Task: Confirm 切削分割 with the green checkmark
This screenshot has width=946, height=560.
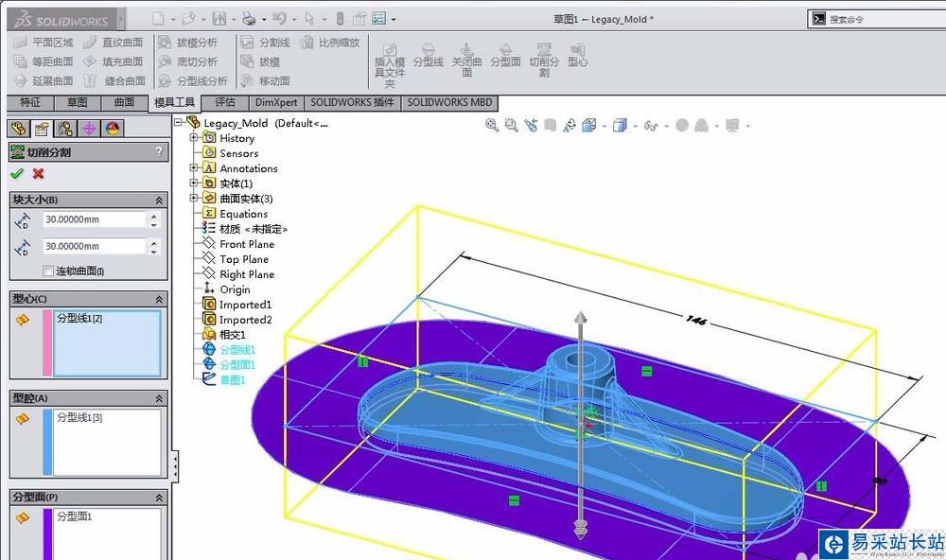Action: 17,174
